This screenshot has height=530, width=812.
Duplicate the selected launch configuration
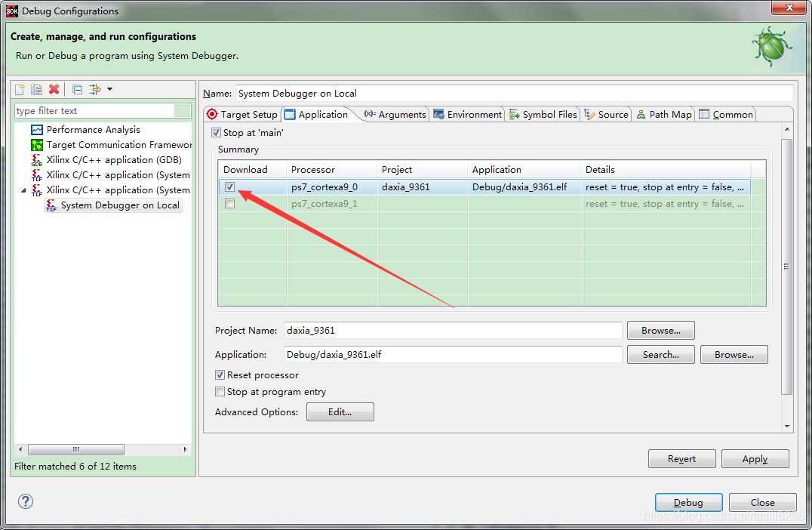[x=36, y=89]
